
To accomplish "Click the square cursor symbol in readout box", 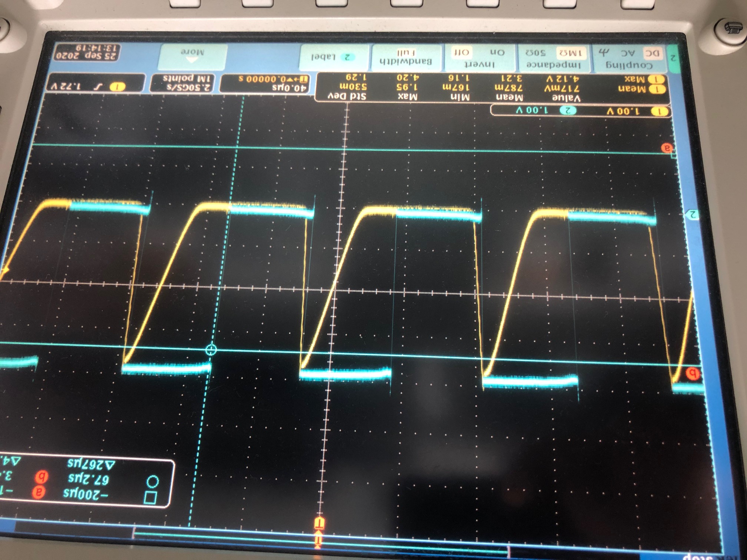I will click(150, 497).
